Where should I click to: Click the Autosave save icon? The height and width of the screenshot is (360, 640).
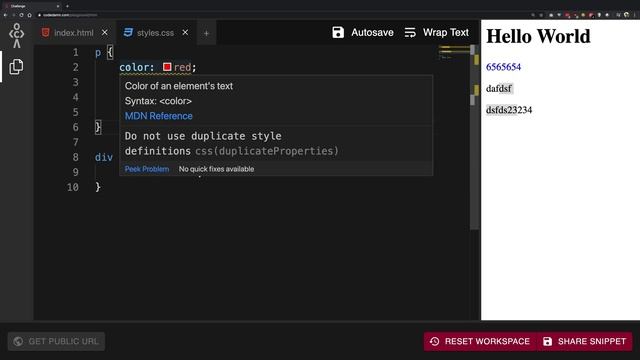click(x=338, y=32)
